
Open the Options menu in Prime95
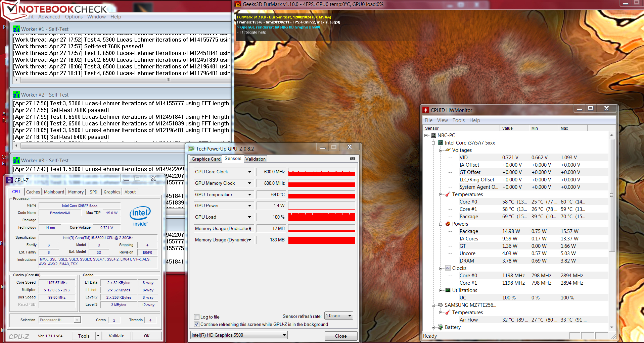[x=74, y=17]
